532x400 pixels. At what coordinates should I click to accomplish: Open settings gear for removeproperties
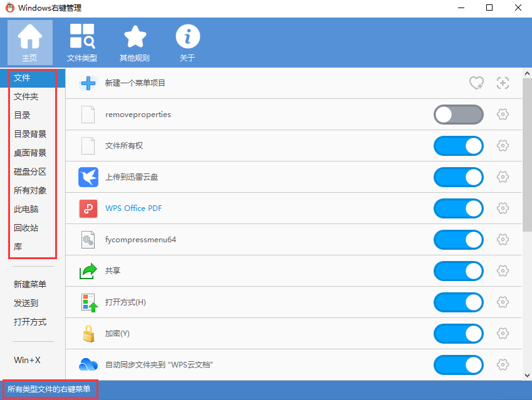(503, 114)
